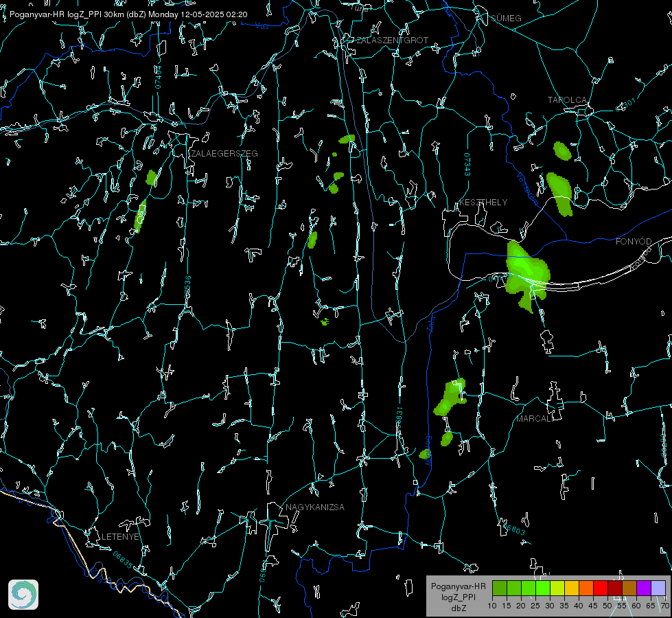Click the SÜMEG city label

(x=506, y=18)
